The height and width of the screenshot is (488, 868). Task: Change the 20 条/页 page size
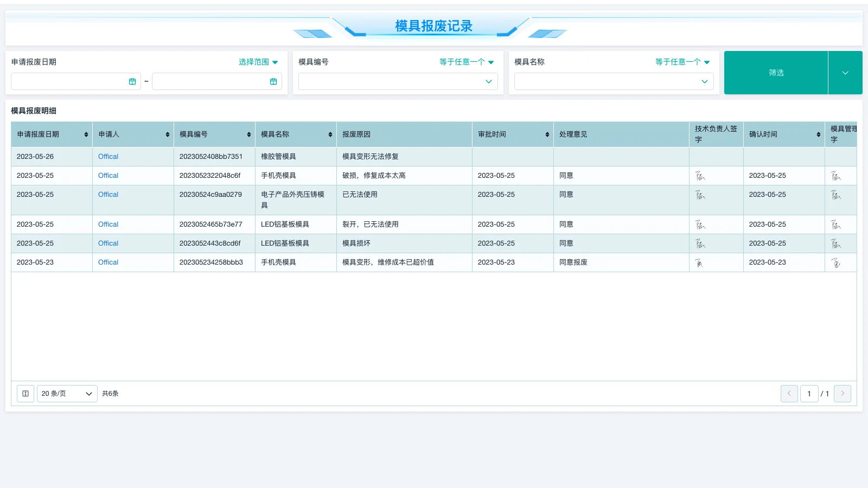pyautogui.click(x=66, y=394)
